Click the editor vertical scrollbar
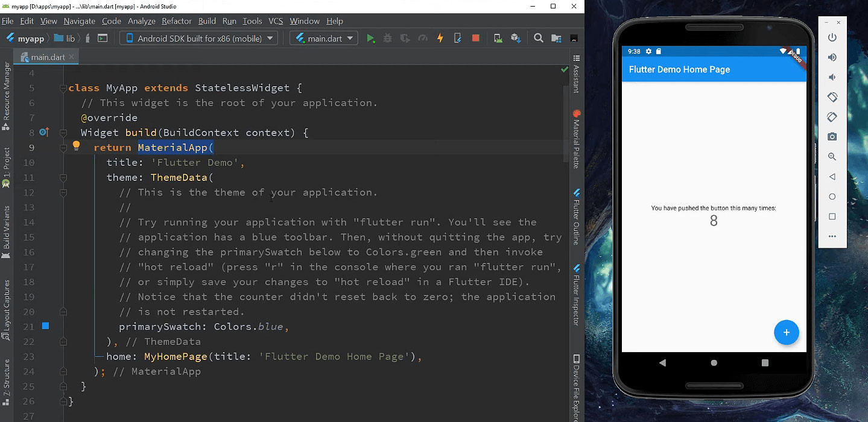 tap(566, 124)
